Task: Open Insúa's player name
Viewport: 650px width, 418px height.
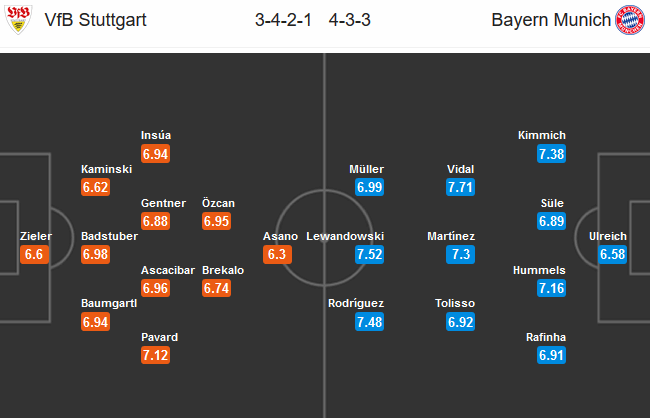Action: (x=156, y=136)
